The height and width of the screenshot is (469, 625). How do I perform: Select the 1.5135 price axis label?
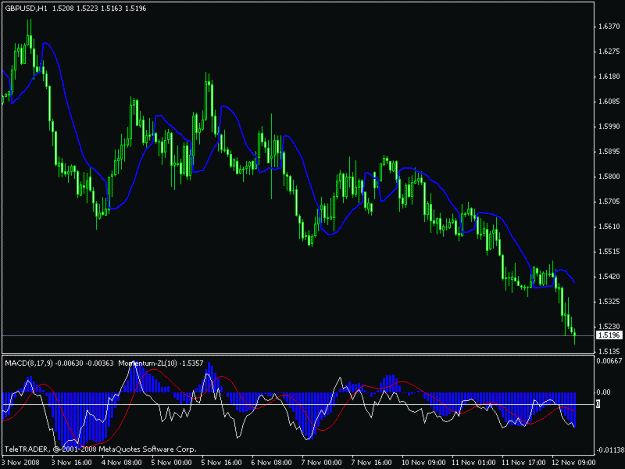(x=609, y=351)
